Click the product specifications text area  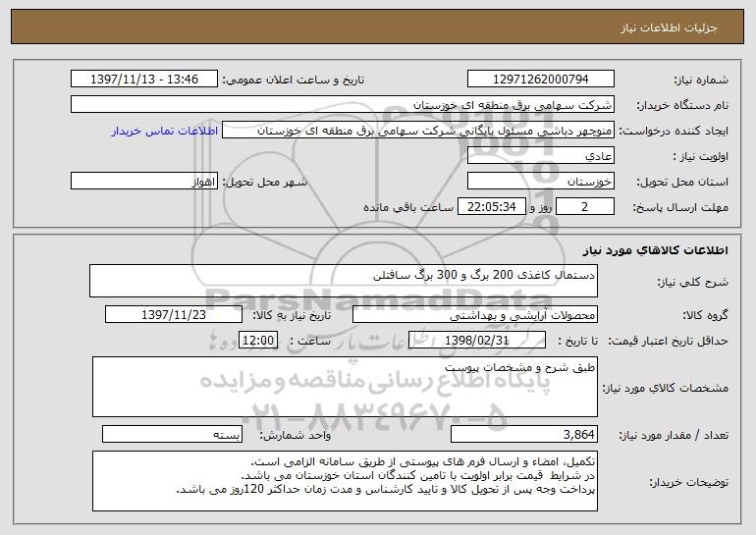tap(345, 387)
